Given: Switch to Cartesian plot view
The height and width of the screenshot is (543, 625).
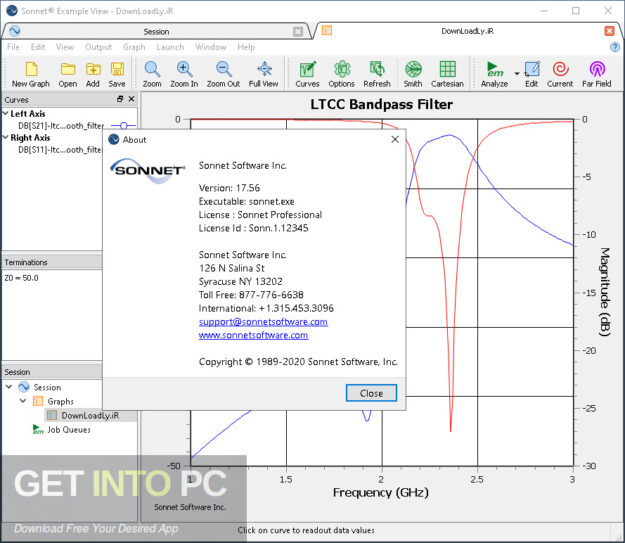Looking at the screenshot, I should coord(447,74).
